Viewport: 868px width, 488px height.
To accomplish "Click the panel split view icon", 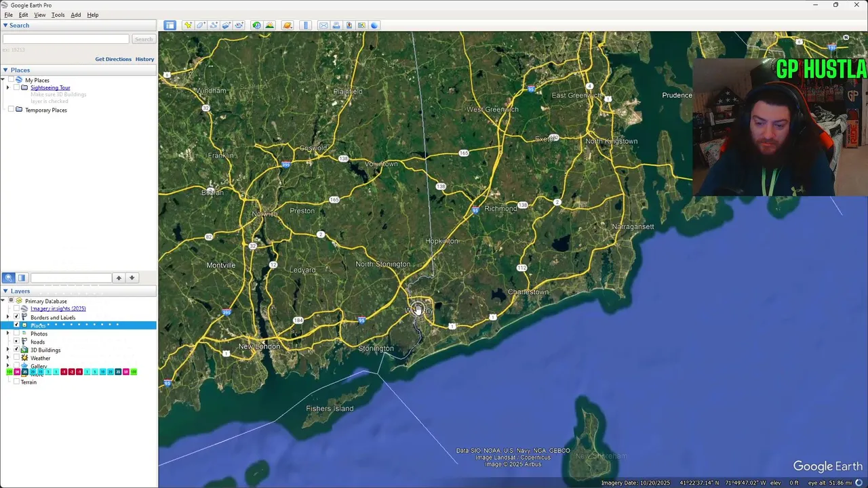I will 22,278.
